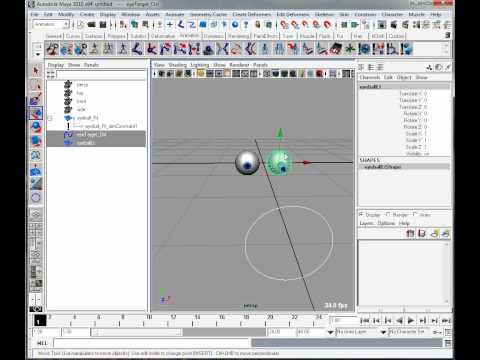Click the outliner search text field

pos(101,75)
